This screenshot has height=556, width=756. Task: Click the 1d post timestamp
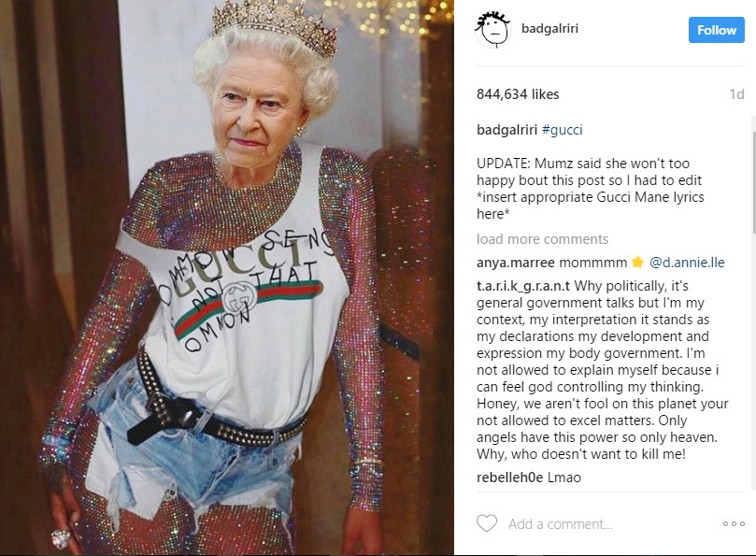point(736,94)
